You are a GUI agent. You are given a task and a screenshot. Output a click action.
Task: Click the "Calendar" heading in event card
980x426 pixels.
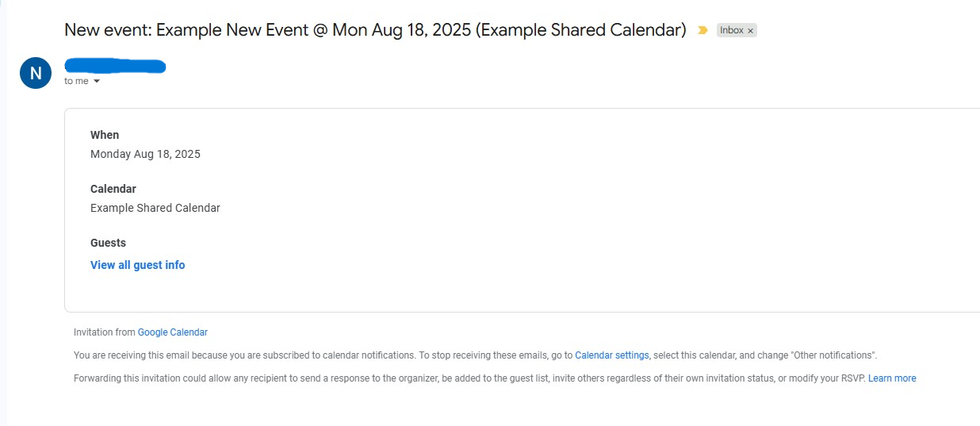pyautogui.click(x=113, y=189)
